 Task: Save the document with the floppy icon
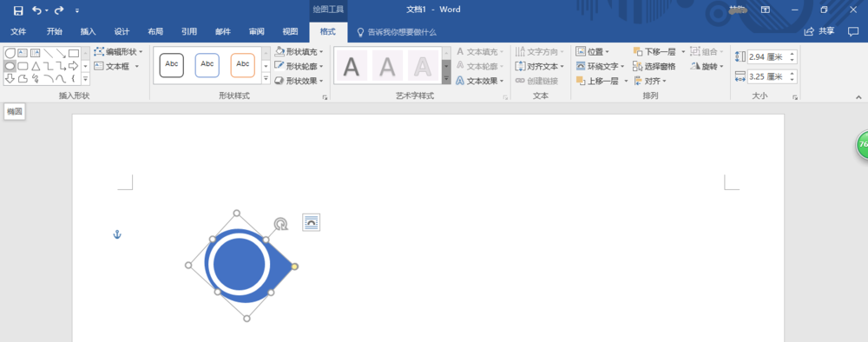point(18,10)
